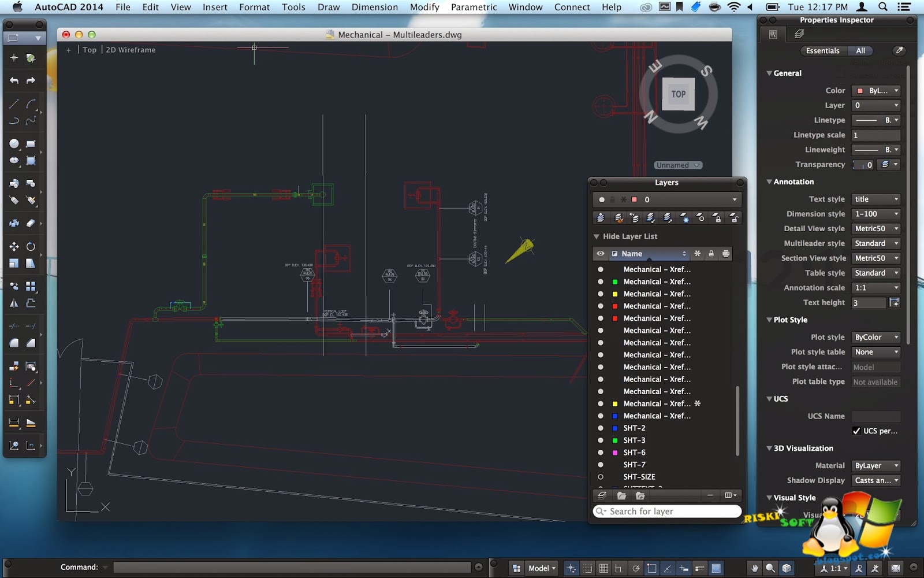Open the Text style dropdown
The height and width of the screenshot is (578, 924).
tap(876, 199)
